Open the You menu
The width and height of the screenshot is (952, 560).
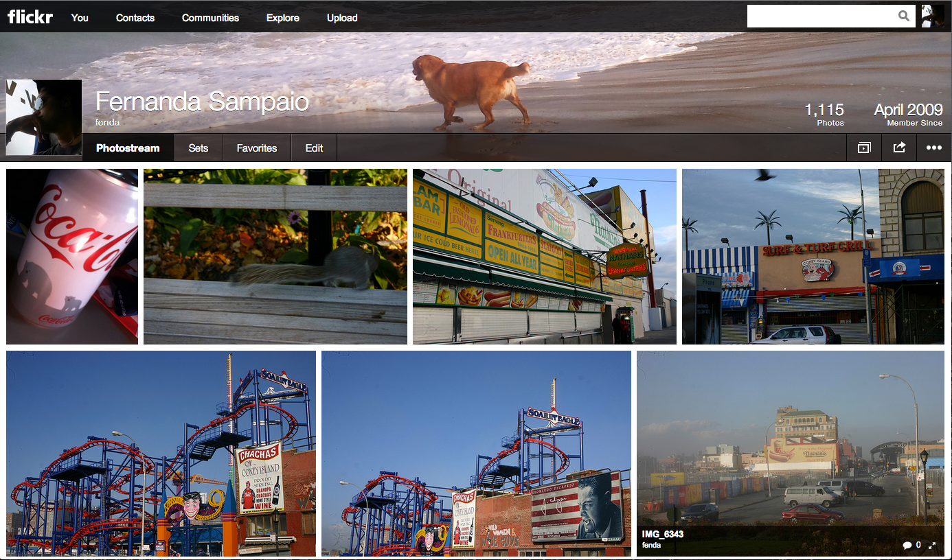[80, 18]
